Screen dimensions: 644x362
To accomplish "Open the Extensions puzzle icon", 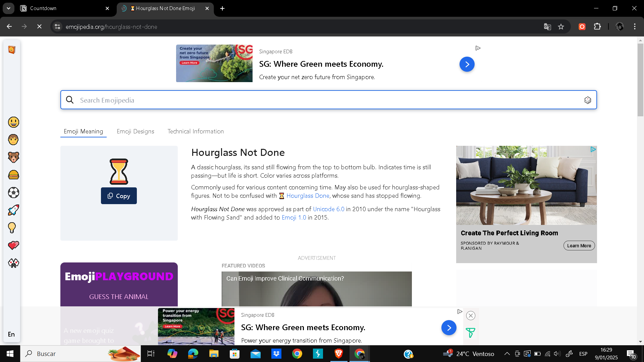I will coord(597,26).
